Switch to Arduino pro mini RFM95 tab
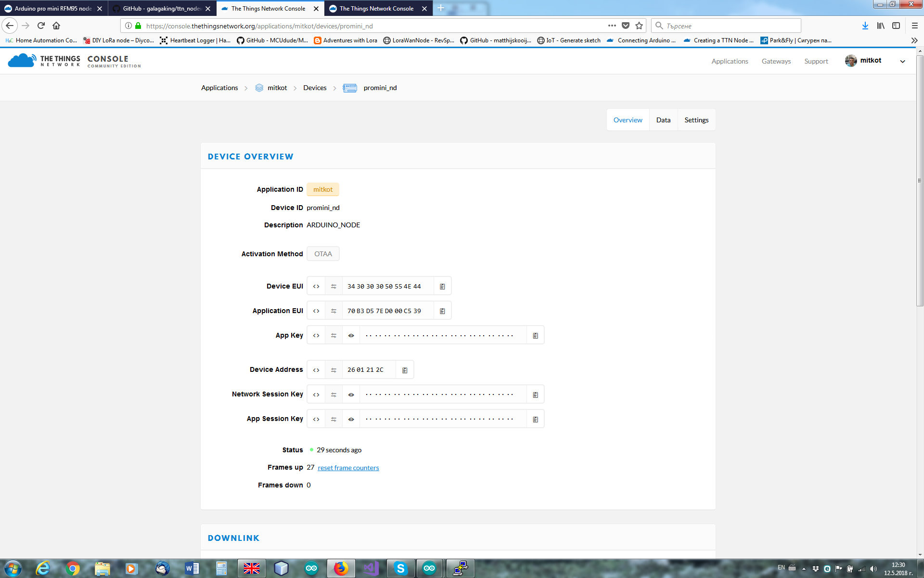 53,8
